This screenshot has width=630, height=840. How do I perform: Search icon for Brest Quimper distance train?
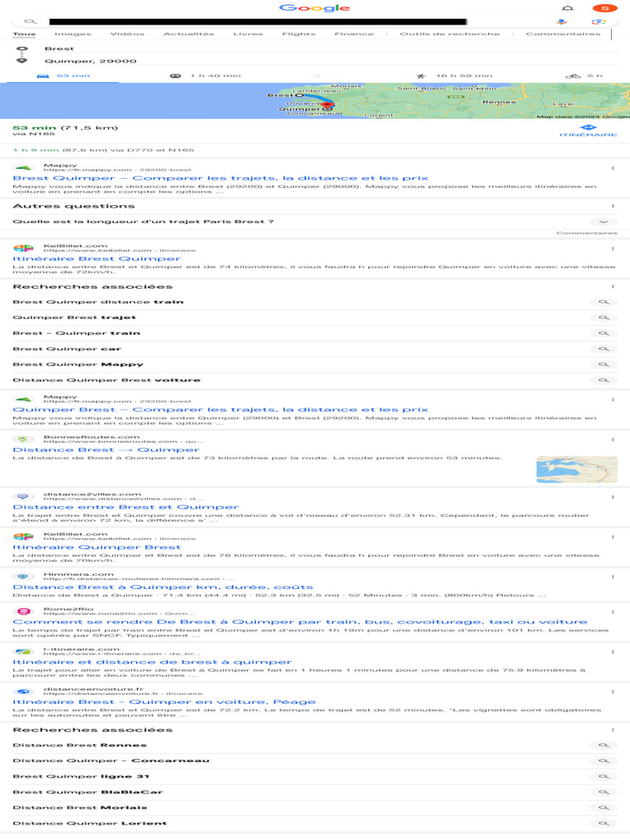(x=604, y=302)
